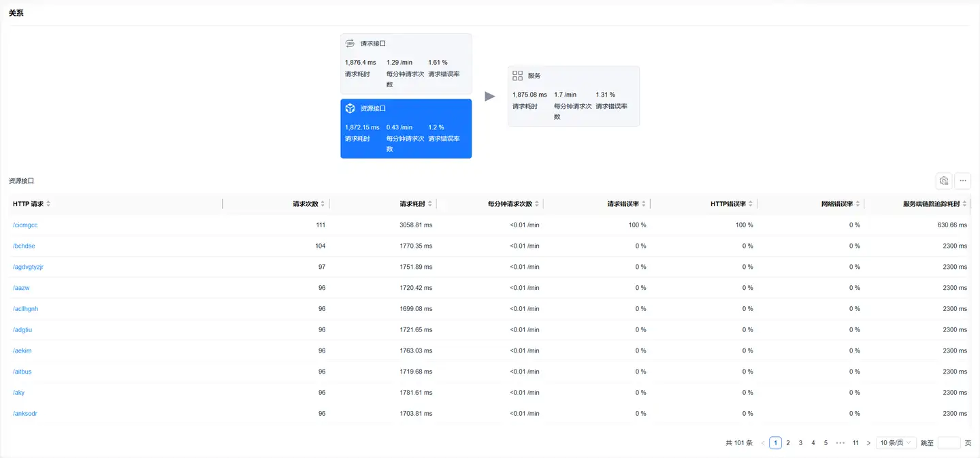The height and width of the screenshot is (458, 980).
Task: Select the 请求接口 relationship card
Action: pyautogui.click(x=406, y=63)
